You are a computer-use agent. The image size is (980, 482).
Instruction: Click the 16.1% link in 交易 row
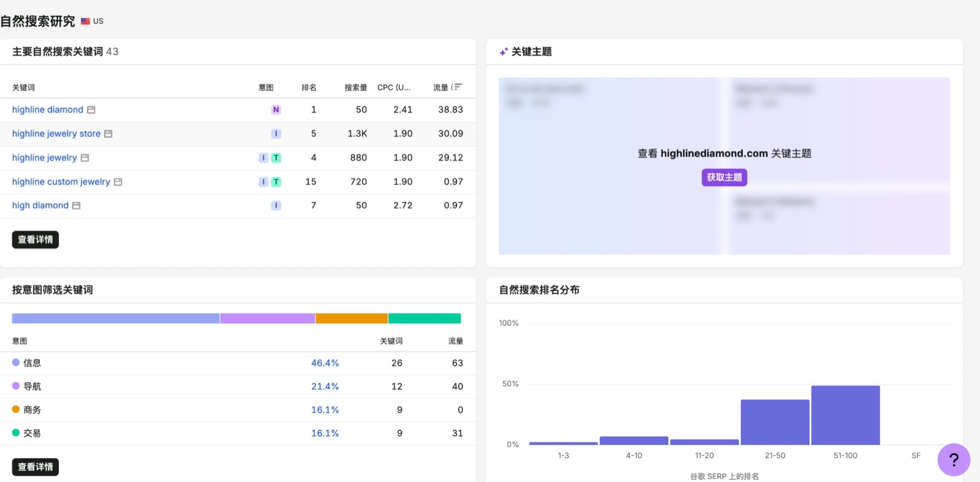(325, 433)
